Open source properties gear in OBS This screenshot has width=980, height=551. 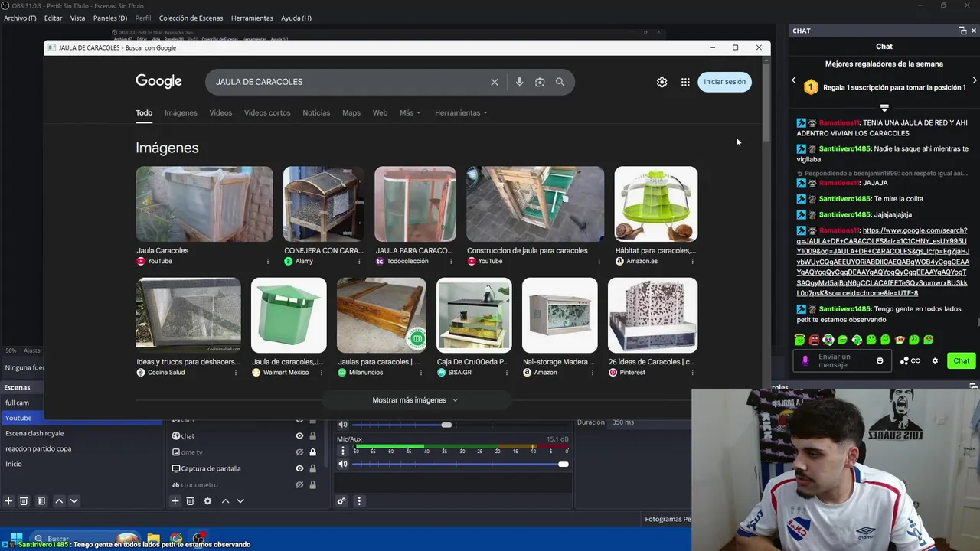207,501
